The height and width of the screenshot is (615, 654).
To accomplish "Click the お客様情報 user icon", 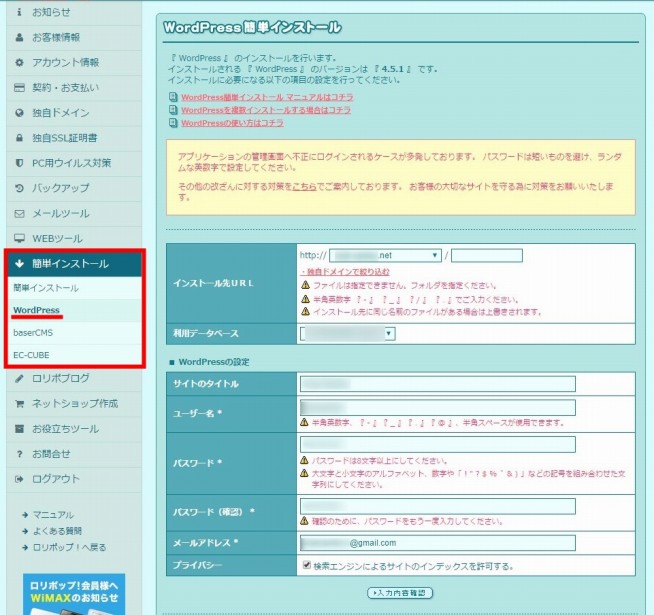I will coord(20,37).
